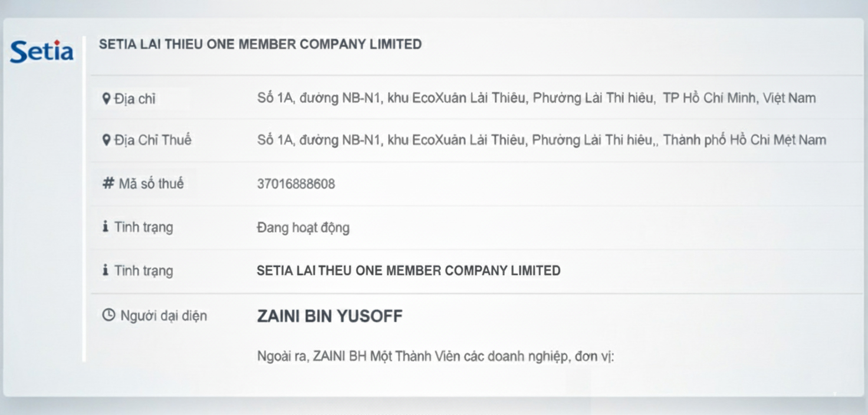Viewport: 868px width, 415px height.
Task: Click the info icon in the SETIA LAI THEU row
Action: pos(106,271)
